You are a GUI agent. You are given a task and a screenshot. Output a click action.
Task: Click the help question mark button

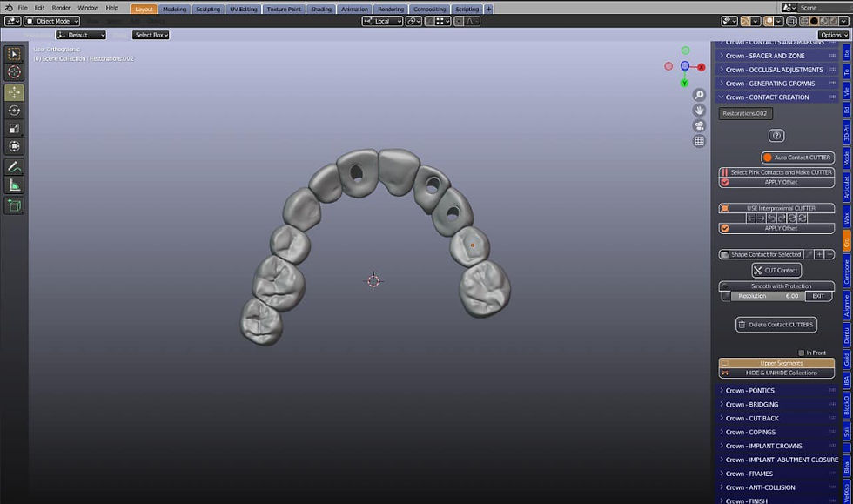coord(776,136)
